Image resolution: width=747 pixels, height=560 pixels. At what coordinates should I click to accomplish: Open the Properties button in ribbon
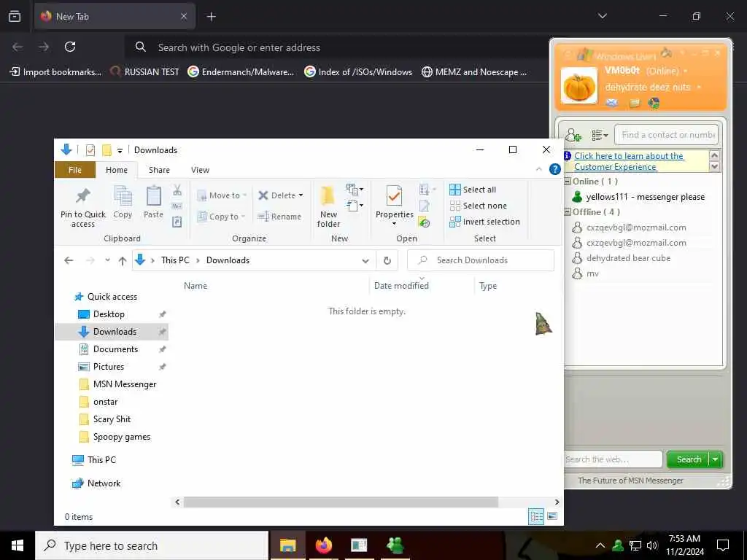[x=394, y=205]
